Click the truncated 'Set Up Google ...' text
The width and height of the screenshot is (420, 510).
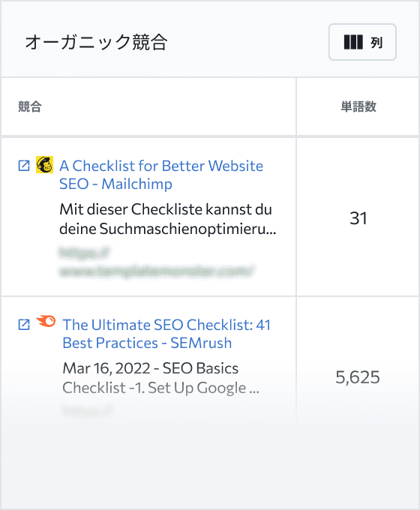(x=204, y=388)
